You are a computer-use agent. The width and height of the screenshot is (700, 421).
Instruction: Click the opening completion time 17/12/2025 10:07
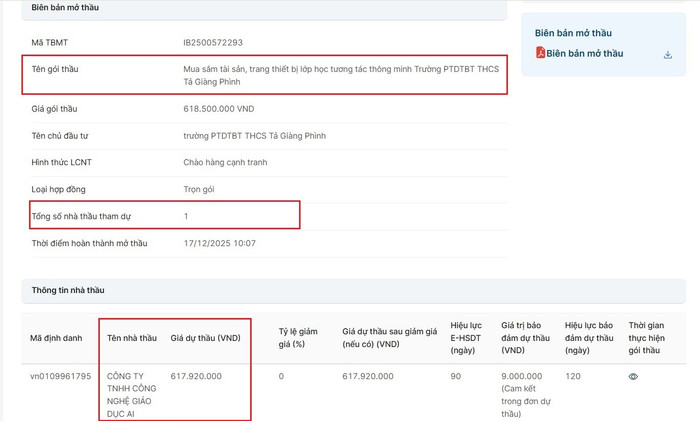coord(219,243)
